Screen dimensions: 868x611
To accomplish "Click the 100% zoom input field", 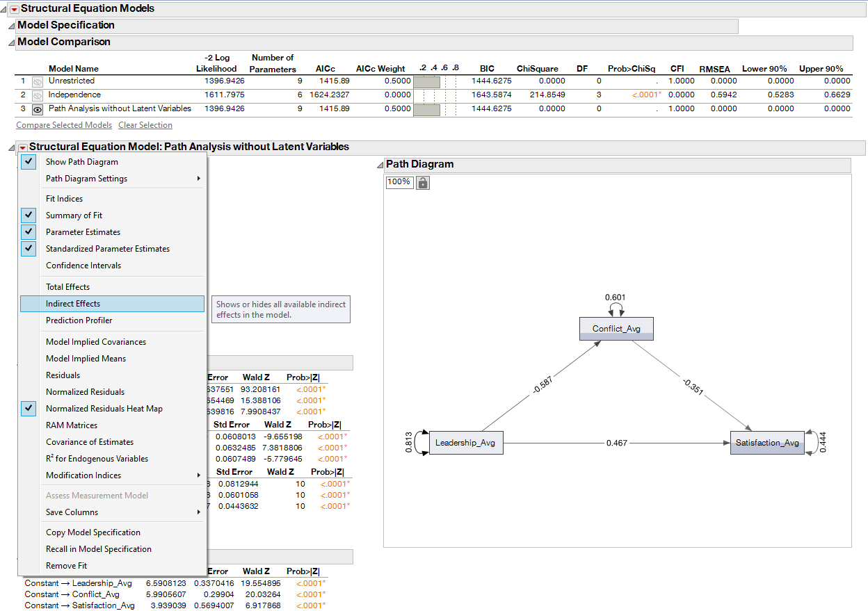I will [399, 181].
